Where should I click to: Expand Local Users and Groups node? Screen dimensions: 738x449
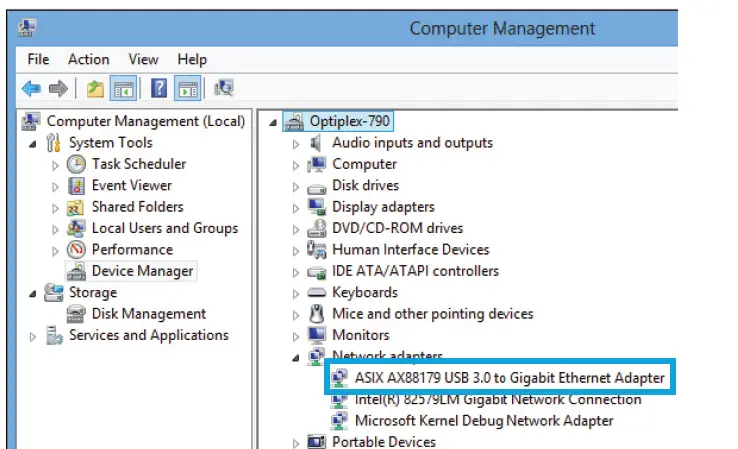click(55, 229)
